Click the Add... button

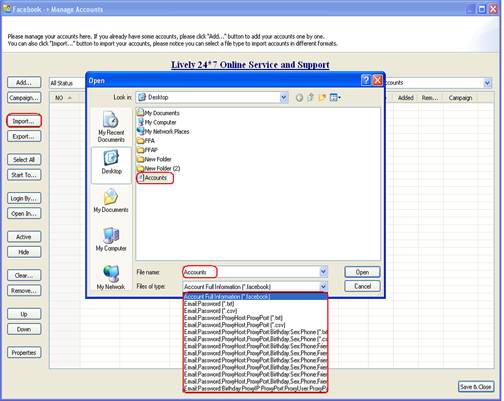click(24, 82)
